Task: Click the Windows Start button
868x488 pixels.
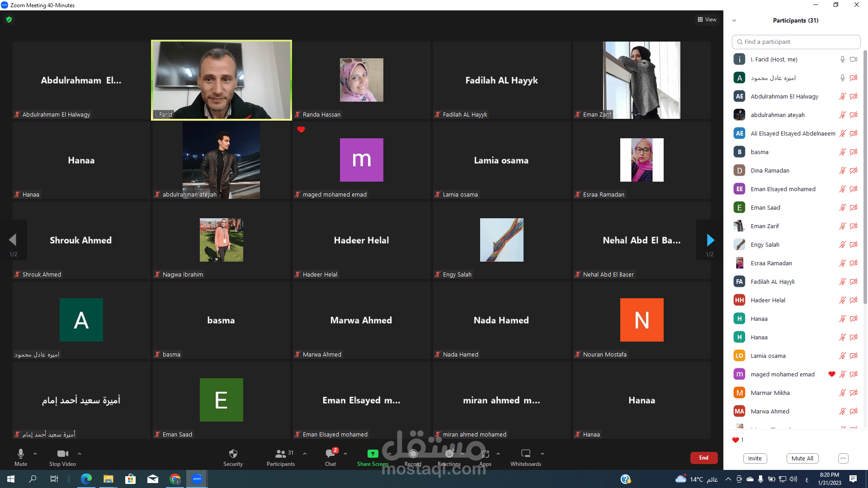Action: point(11,479)
